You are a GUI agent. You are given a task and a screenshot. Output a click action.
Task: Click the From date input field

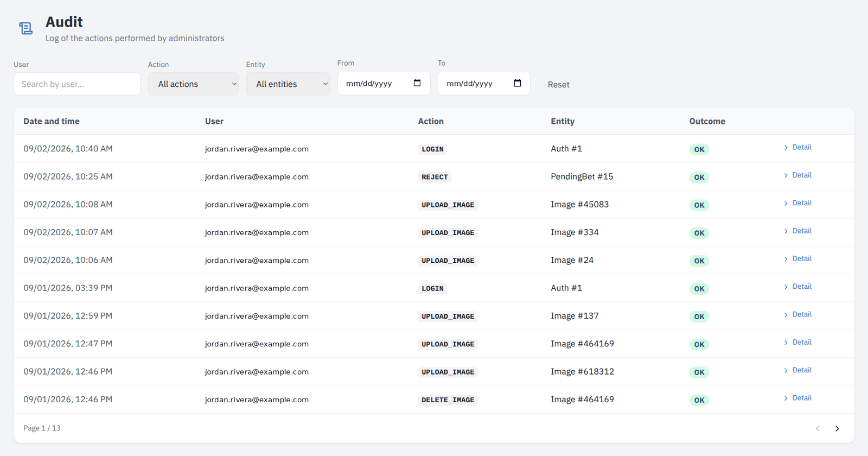[x=384, y=83]
